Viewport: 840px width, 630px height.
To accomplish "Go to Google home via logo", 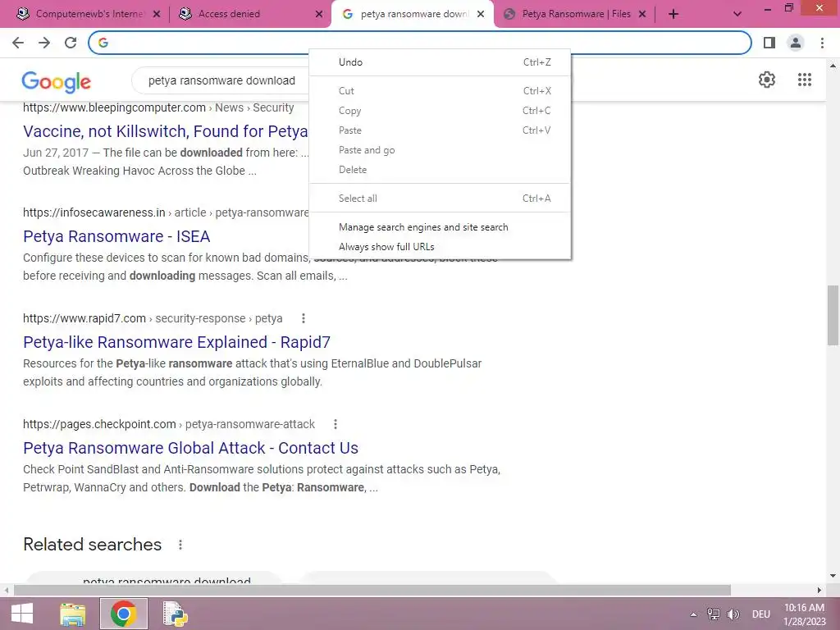I will pos(57,81).
